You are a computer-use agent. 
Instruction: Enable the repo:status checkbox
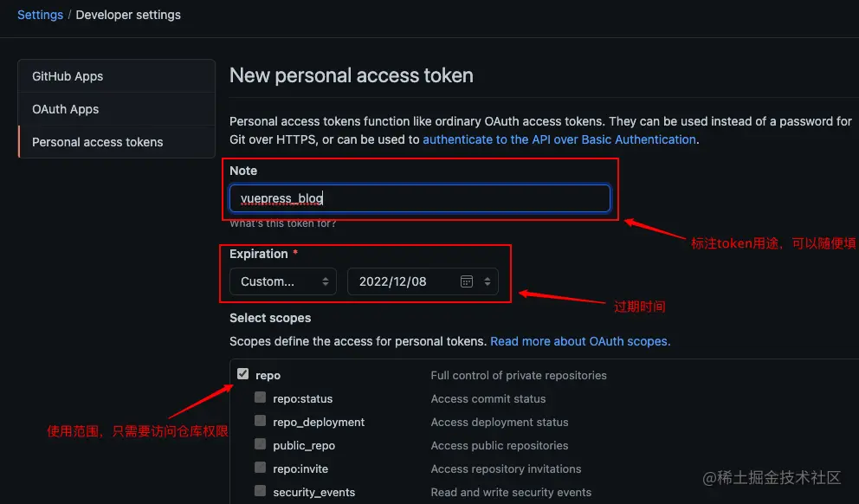click(260, 398)
